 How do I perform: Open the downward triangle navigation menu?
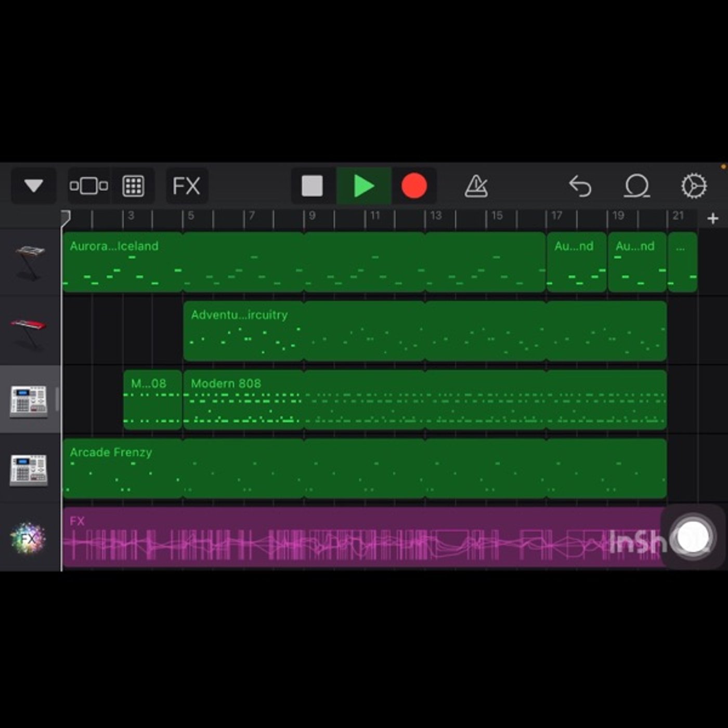(x=34, y=186)
